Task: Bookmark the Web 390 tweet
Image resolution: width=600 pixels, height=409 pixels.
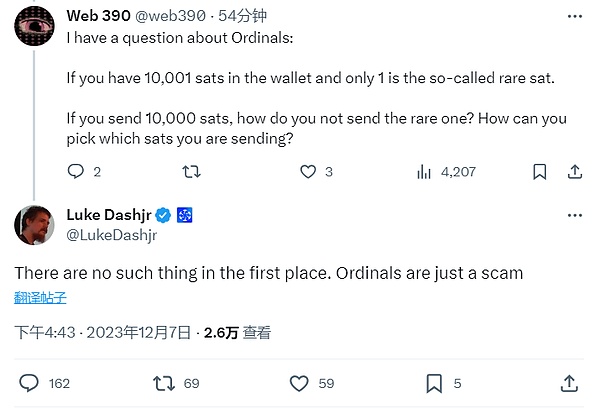Action: coord(539,172)
